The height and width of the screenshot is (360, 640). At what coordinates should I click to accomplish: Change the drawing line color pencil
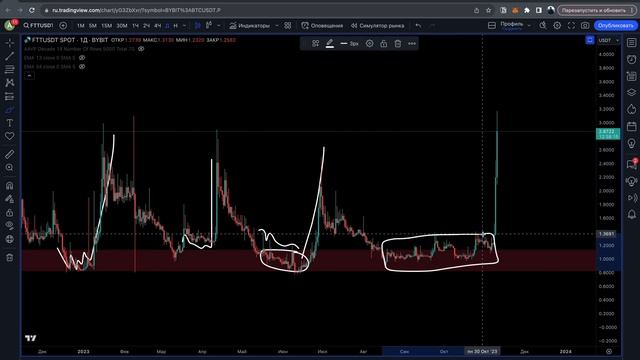(330, 44)
